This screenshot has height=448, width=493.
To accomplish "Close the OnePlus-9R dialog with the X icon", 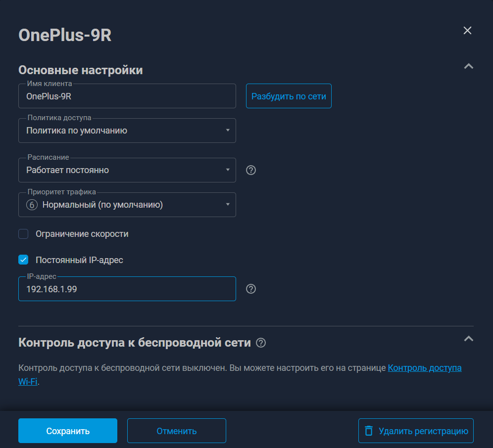I will coord(467,31).
